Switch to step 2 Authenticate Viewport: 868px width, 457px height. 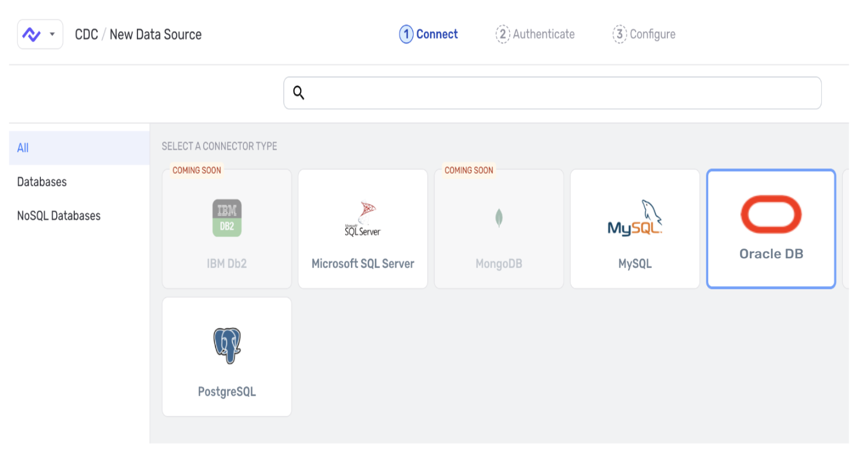[535, 34]
